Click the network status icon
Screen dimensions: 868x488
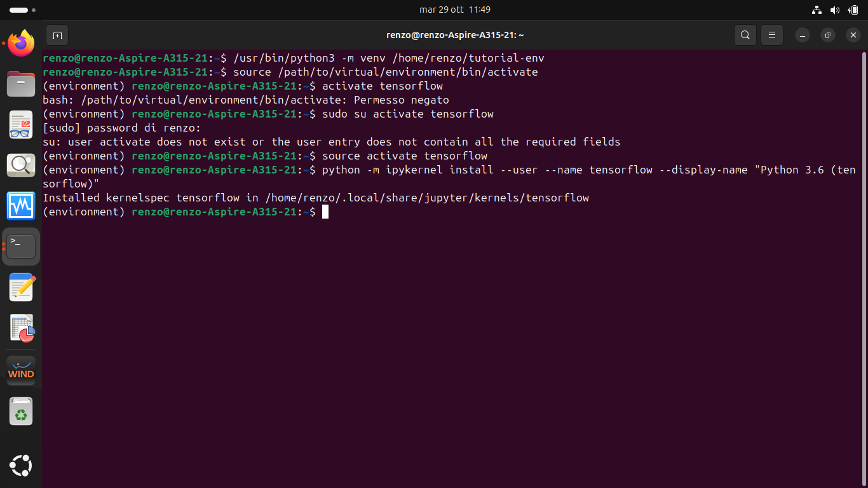point(817,10)
